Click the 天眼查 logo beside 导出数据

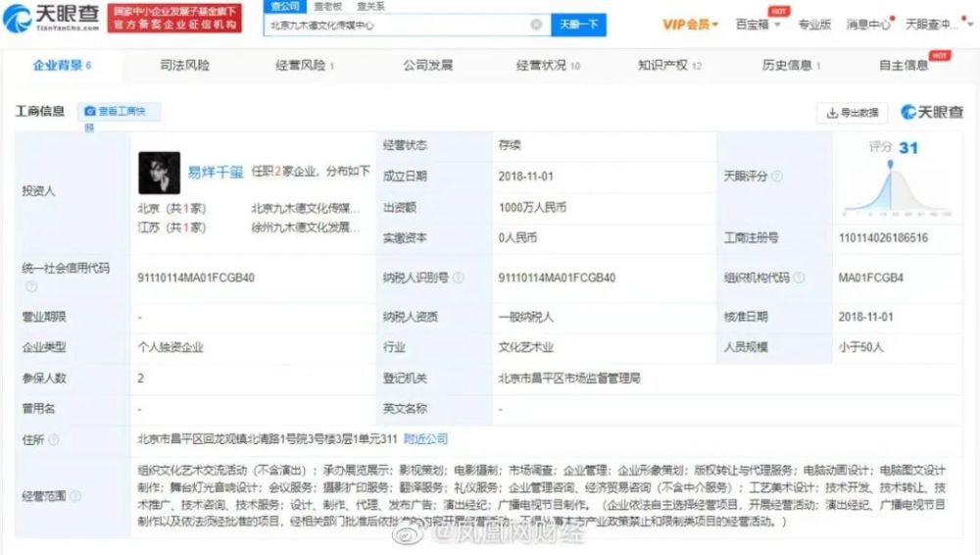[932, 112]
